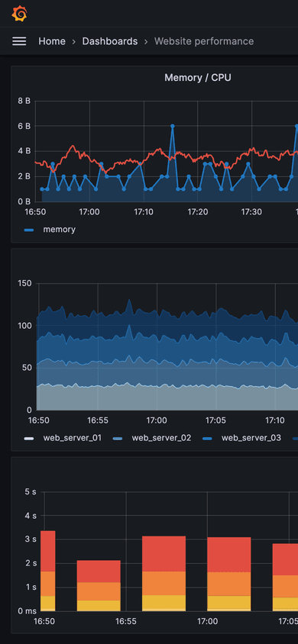Image resolution: width=298 pixels, height=644 pixels.
Task: Click the 5 s y-axis label
Action: 31,491
